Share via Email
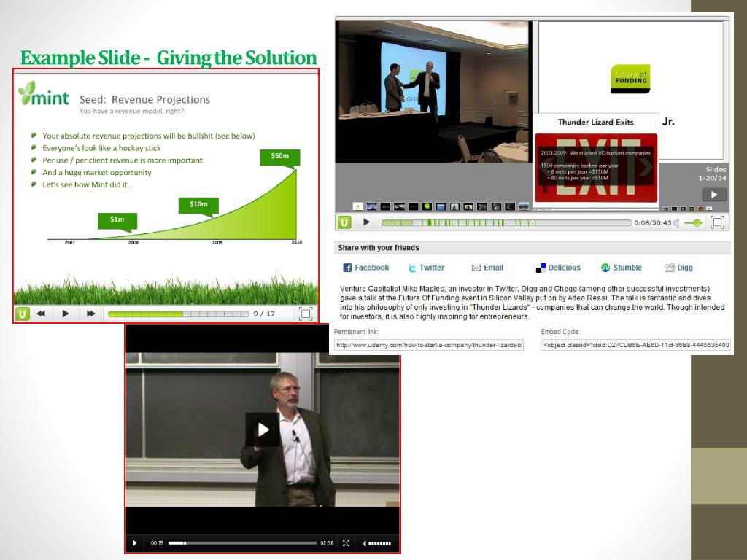The height and width of the screenshot is (560, 747). click(487, 268)
